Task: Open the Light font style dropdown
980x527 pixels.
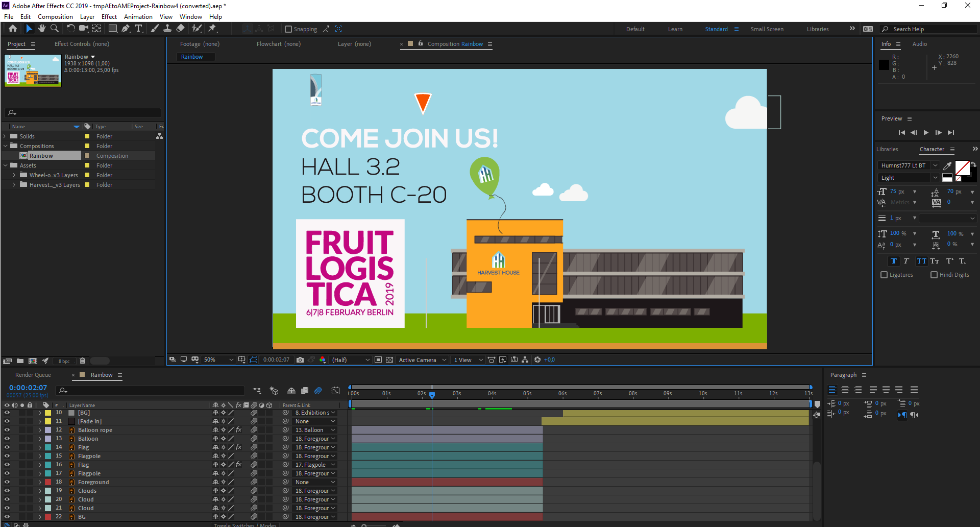Action: point(909,178)
